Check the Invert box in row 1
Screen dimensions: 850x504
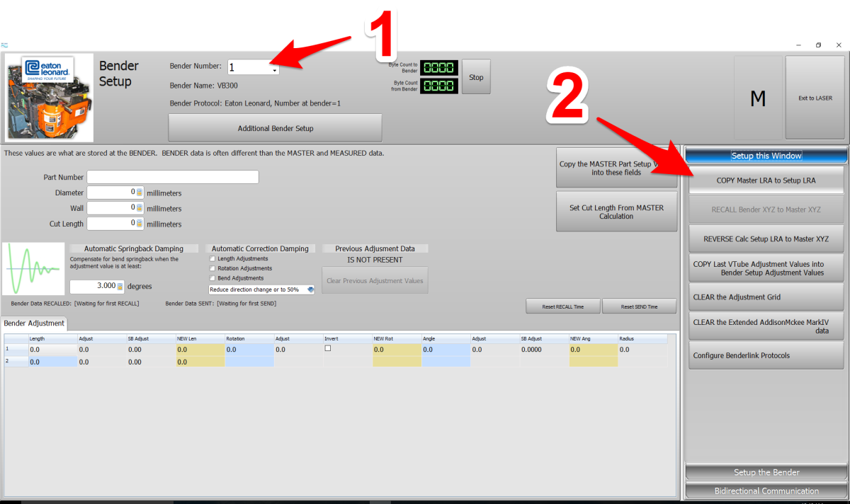328,348
